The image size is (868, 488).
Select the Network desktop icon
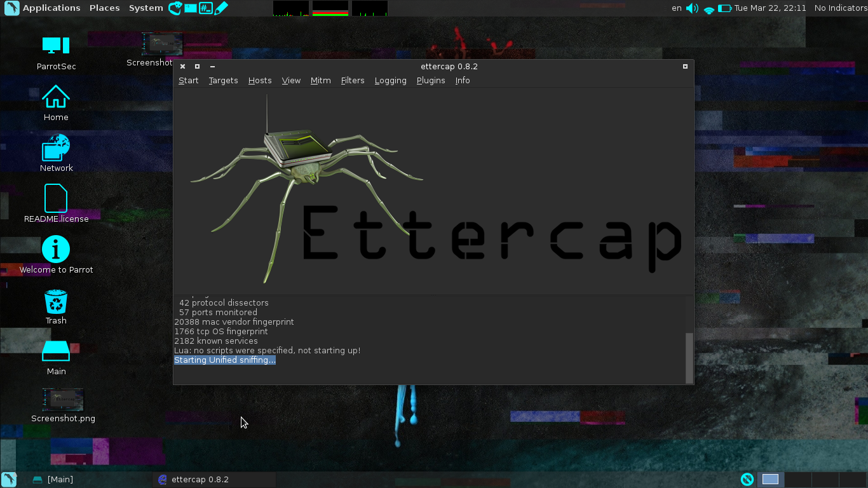pos(57,154)
